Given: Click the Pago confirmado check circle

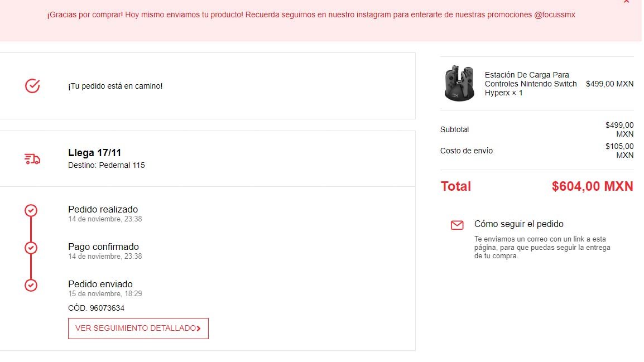Looking at the screenshot, I should click(x=31, y=248).
